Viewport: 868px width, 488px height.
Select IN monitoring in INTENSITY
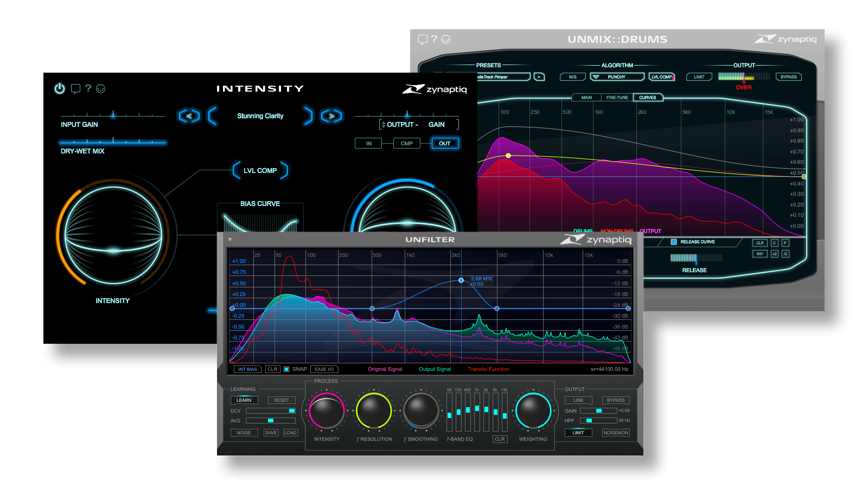pos(369,144)
